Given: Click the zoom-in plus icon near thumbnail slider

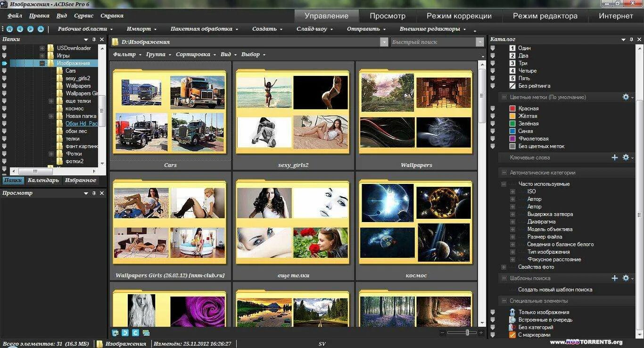Looking at the screenshot, I should [x=481, y=332].
